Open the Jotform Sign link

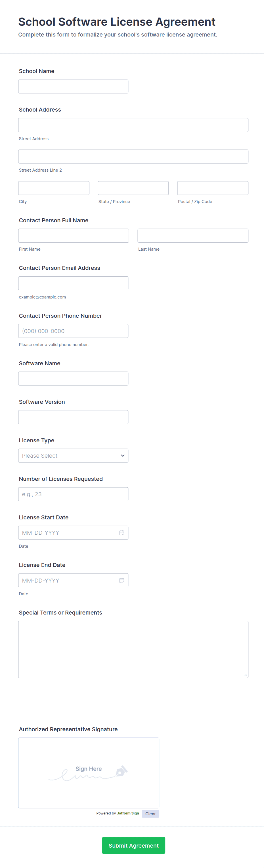point(128,813)
